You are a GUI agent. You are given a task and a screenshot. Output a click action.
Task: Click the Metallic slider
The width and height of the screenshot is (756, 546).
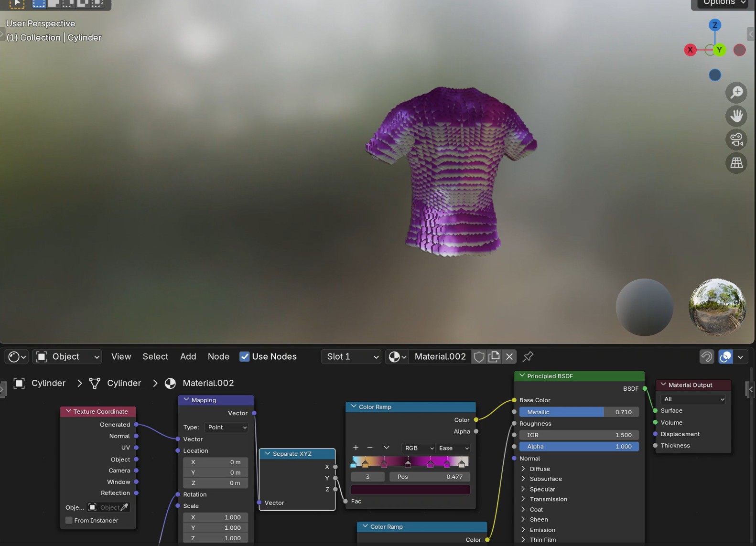tap(579, 412)
